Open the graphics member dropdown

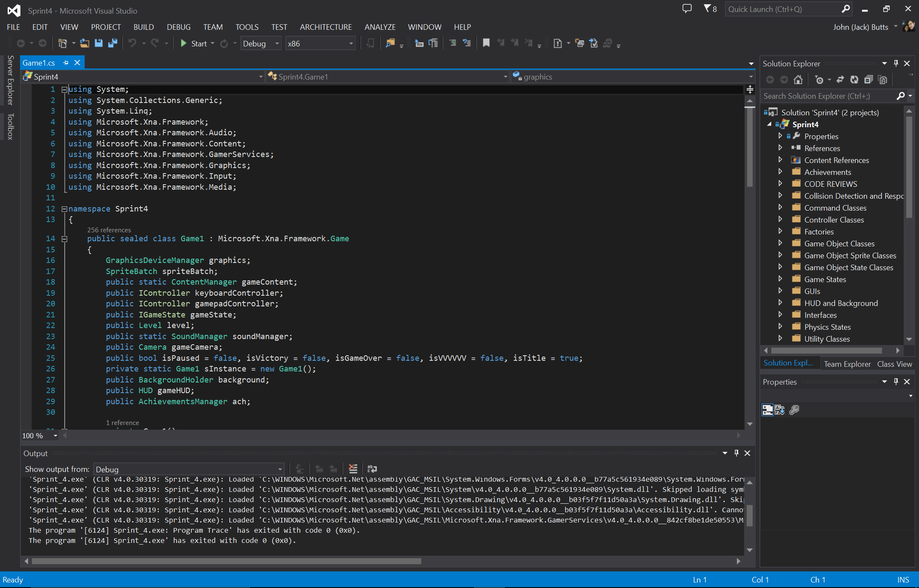[633, 77]
